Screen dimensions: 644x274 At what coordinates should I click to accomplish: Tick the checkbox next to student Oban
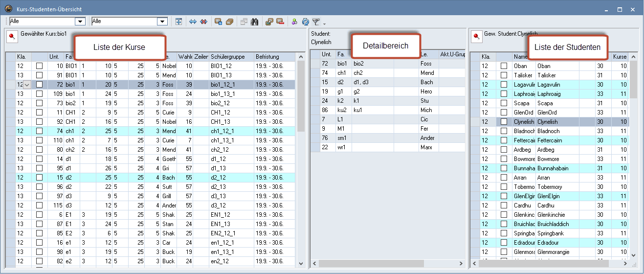[504, 66]
